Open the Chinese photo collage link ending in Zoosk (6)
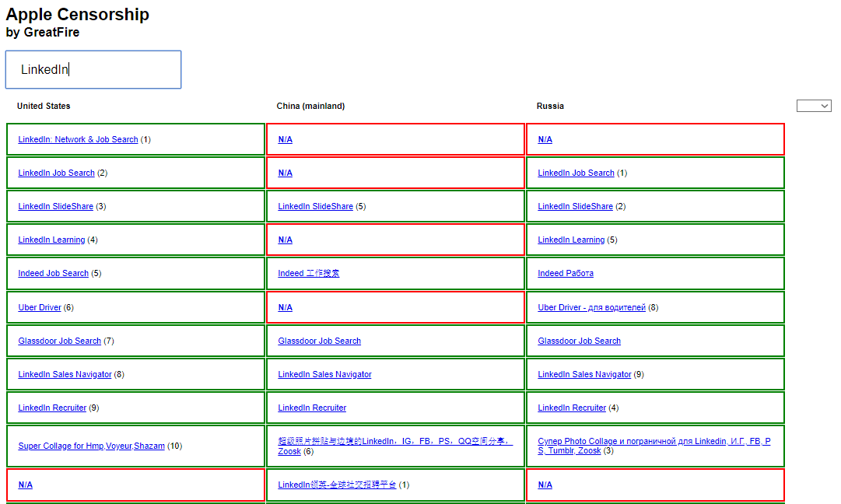Image resolution: width=841 pixels, height=504 pixels. pyautogui.click(x=394, y=446)
